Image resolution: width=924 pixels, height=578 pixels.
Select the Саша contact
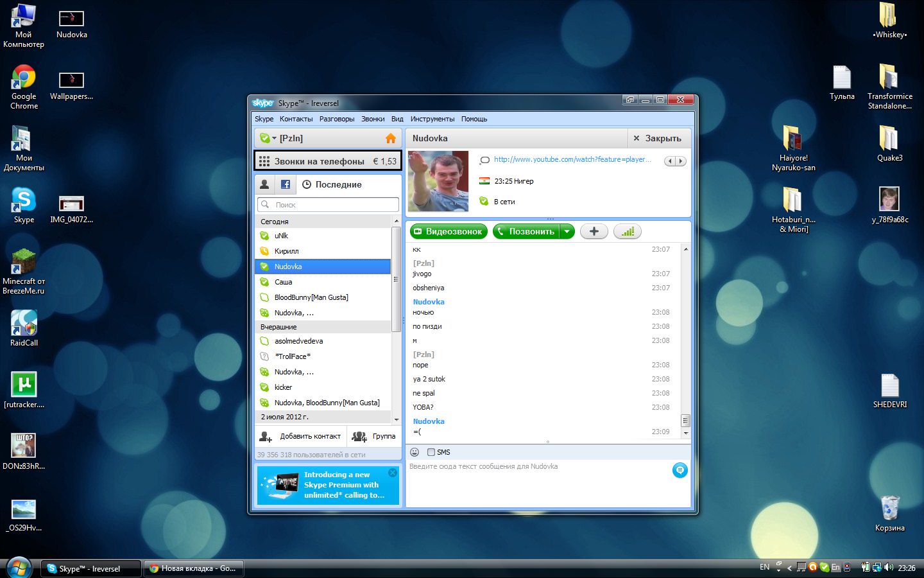[323, 282]
